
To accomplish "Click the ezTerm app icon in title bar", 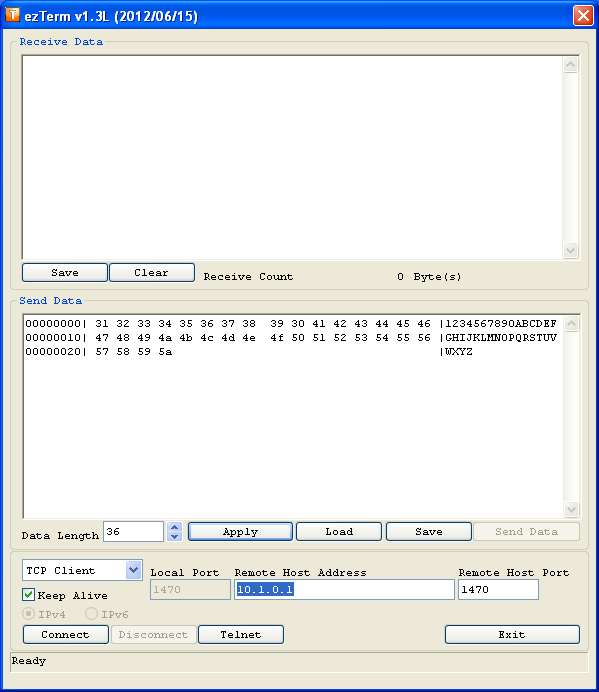I will coord(12,15).
